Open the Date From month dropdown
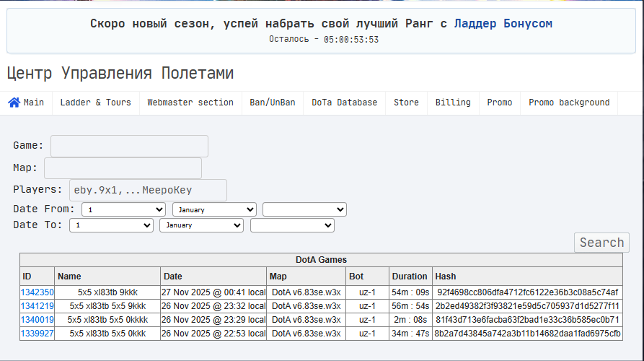The width and height of the screenshot is (644, 361). click(x=214, y=209)
